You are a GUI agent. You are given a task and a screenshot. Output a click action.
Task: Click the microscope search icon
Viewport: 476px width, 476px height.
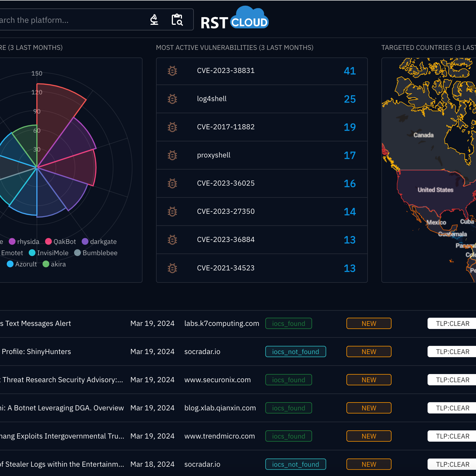click(154, 20)
